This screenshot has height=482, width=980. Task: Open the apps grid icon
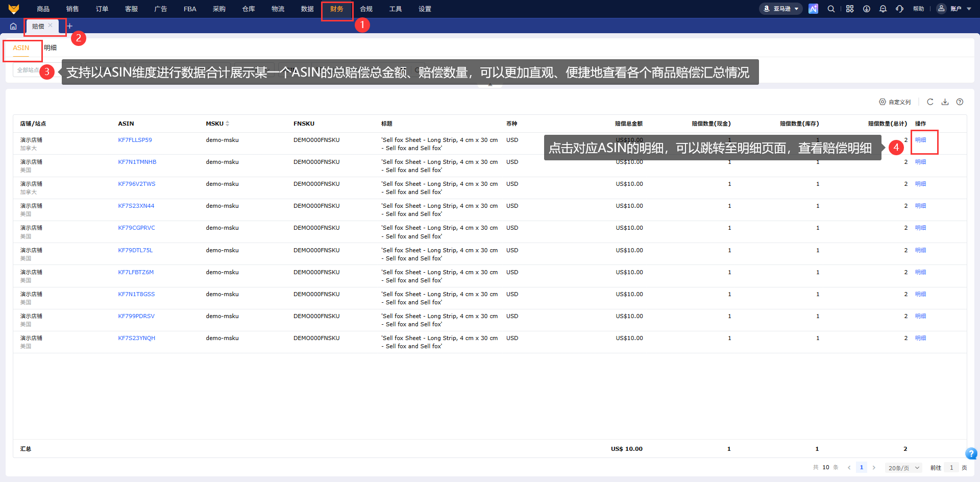click(850, 9)
